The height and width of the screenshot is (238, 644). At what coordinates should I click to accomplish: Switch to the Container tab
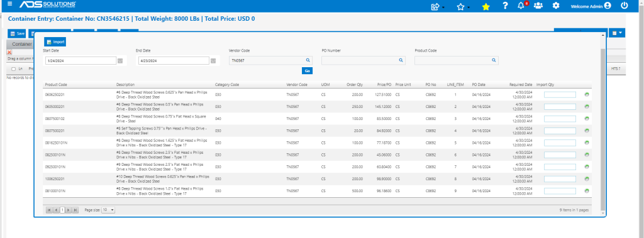tap(22, 45)
